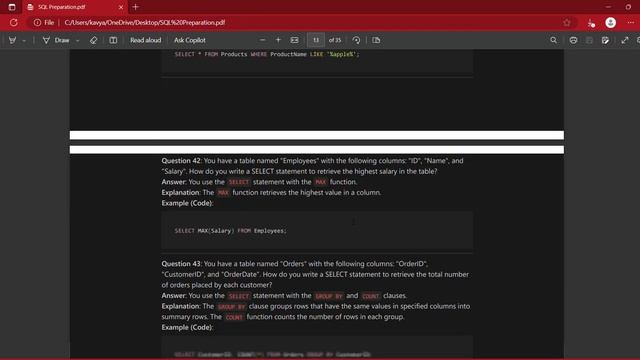Viewport: 640px width, 360px height.
Task: Activate the Draw tool
Action: (56, 40)
